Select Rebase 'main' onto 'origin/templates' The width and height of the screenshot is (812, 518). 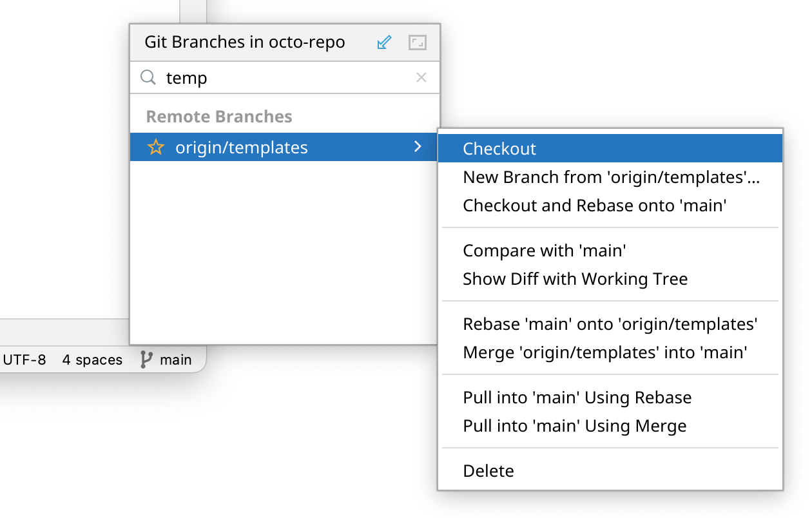pos(610,324)
